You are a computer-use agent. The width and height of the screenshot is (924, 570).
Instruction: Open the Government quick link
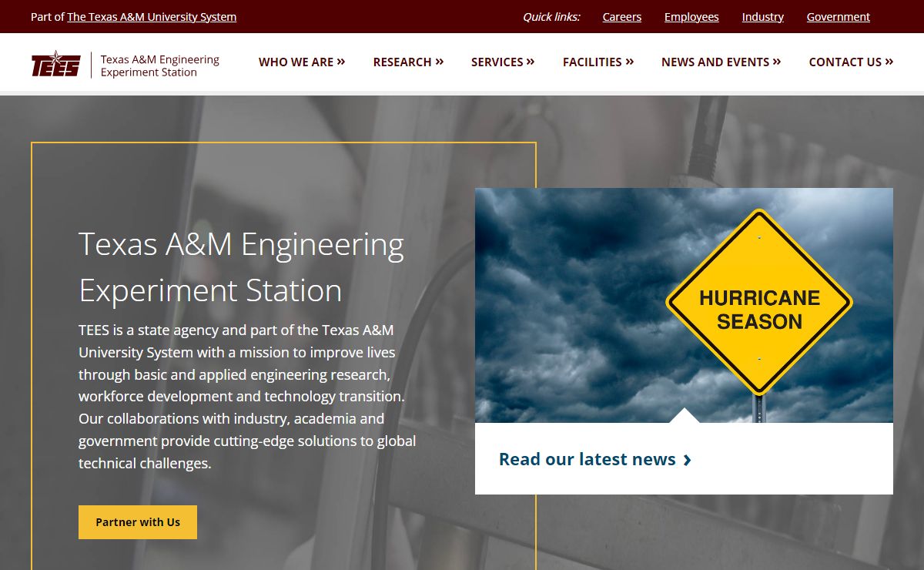point(839,17)
